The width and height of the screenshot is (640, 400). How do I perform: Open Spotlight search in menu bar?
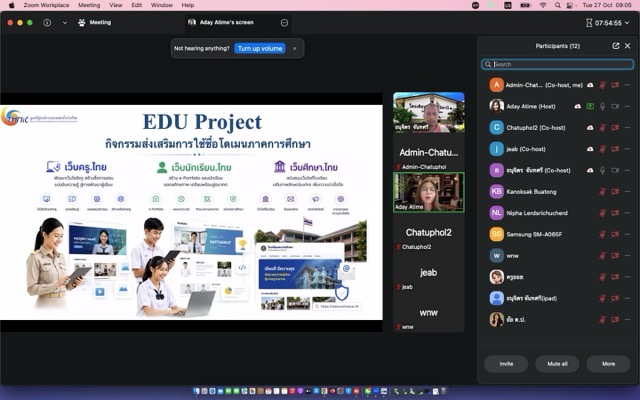click(557, 5)
